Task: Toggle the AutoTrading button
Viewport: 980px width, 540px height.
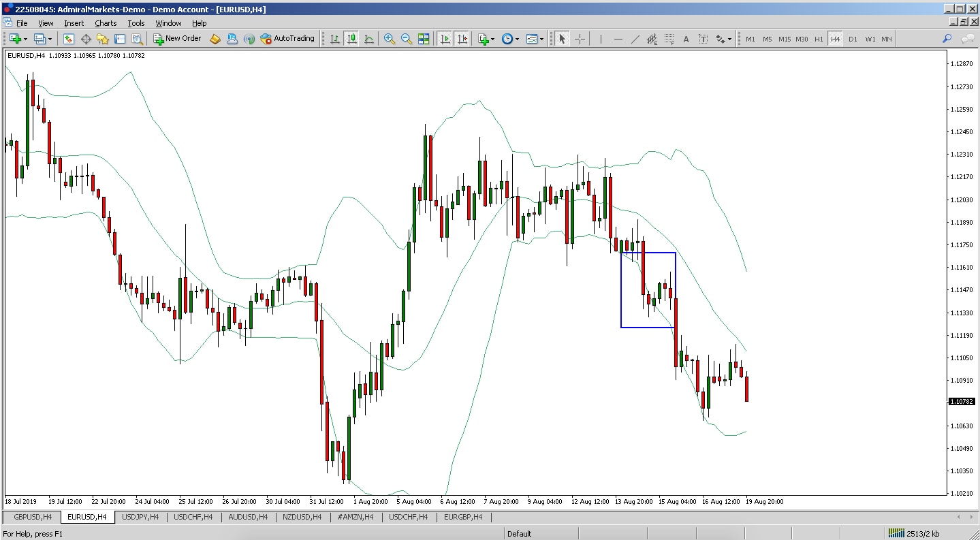Action: 287,39
